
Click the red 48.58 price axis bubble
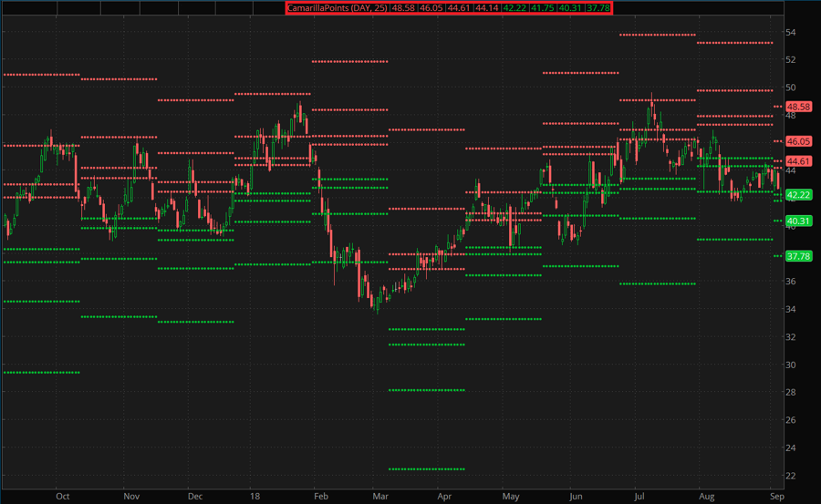click(x=798, y=107)
